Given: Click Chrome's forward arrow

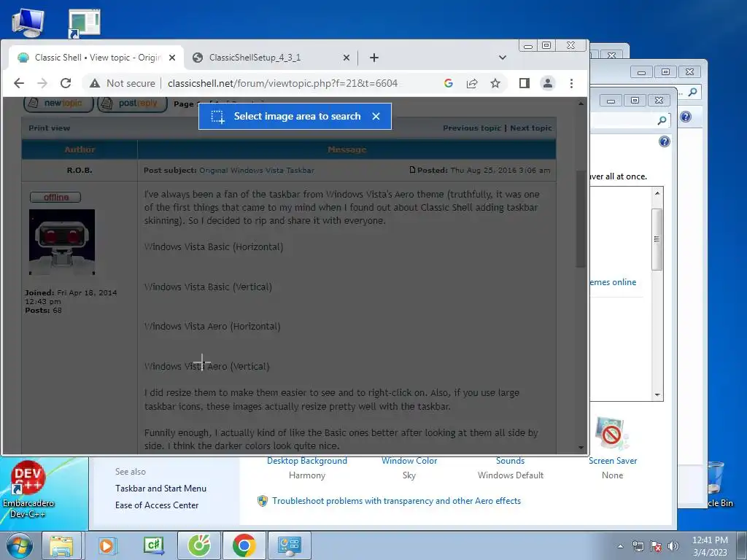Looking at the screenshot, I should click(x=42, y=83).
